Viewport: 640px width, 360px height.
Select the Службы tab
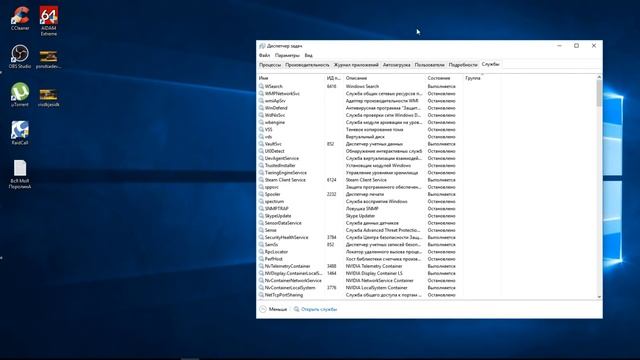pos(490,64)
